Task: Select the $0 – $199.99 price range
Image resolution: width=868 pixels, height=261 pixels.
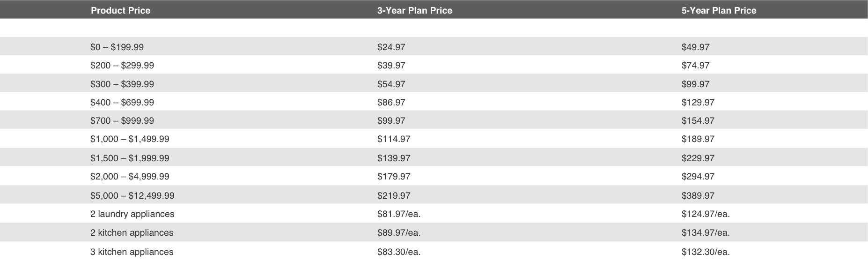Action: point(117,47)
